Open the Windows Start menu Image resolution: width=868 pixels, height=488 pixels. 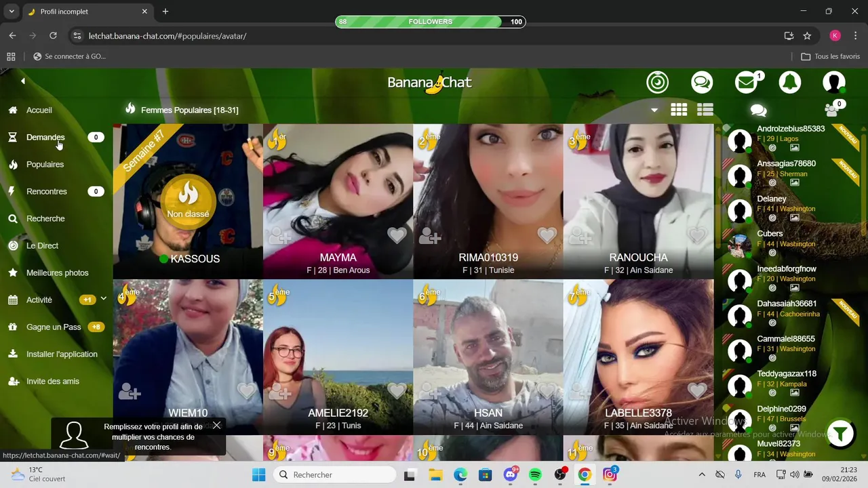tap(258, 474)
